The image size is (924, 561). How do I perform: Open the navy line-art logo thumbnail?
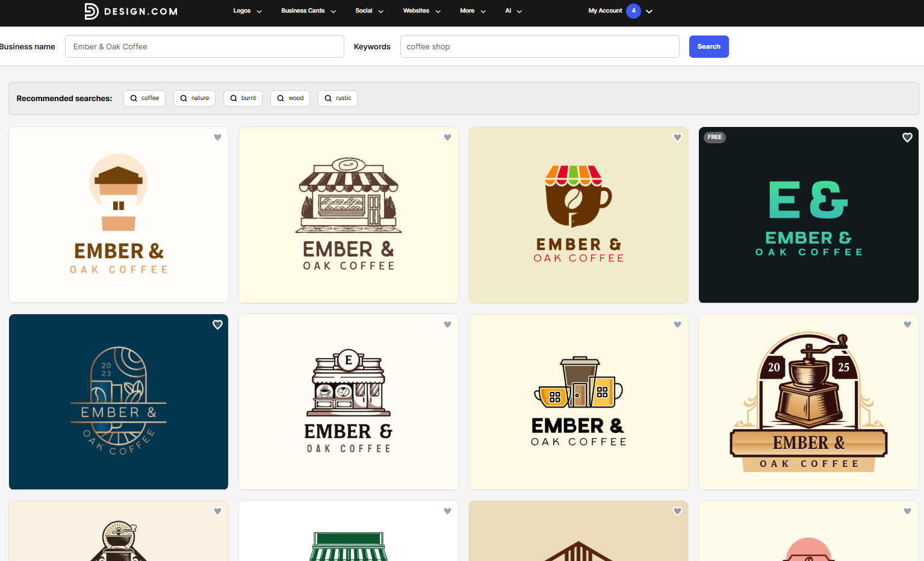(x=119, y=402)
